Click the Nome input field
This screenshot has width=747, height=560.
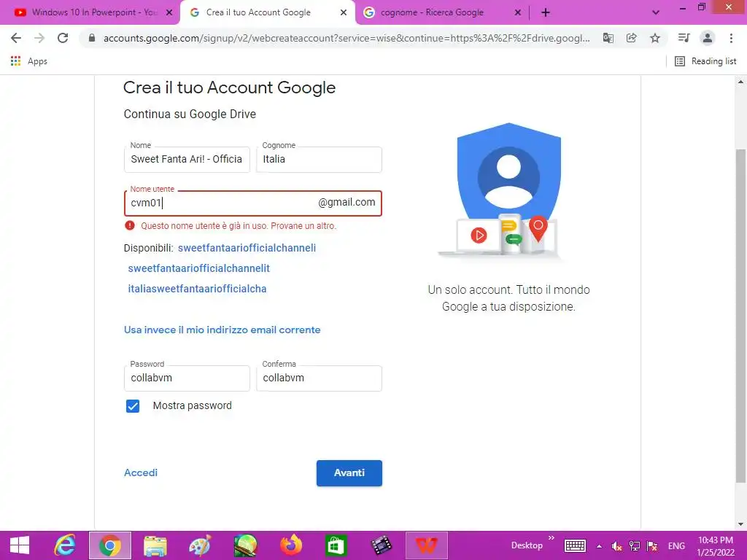pyautogui.click(x=187, y=160)
